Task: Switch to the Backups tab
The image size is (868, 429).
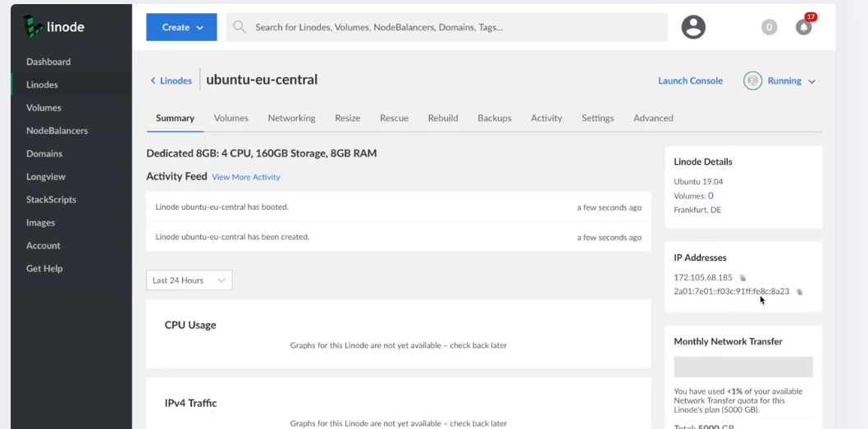Action: (x=494, y=118)
